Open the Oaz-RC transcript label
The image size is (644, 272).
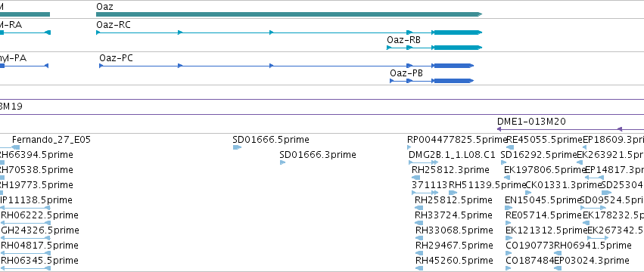click(x=114, y=25)
